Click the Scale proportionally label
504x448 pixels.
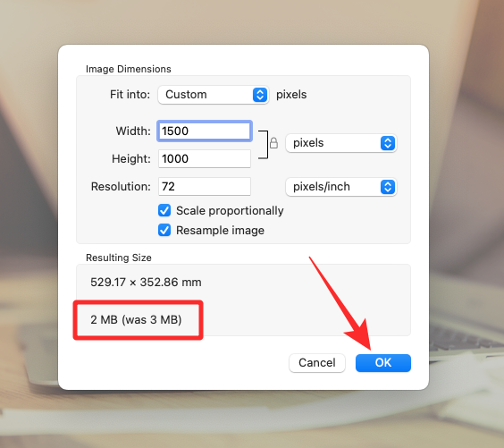click(230, 211)
